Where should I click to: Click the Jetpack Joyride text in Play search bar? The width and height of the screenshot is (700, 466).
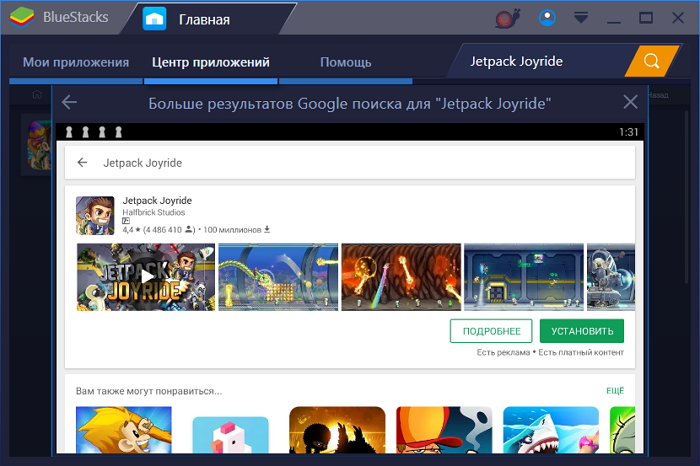pyautogui.click(x=143, y=163)
